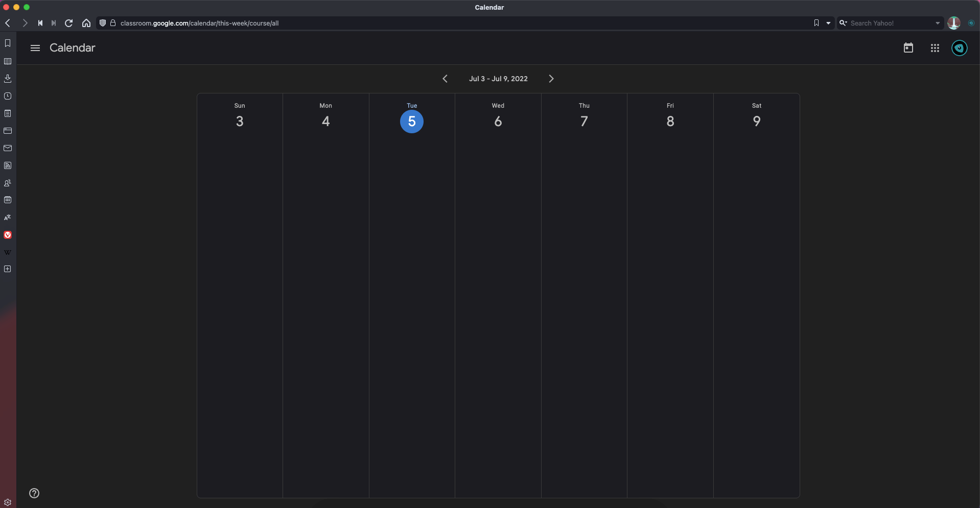Screen dimensions: 980x508
Task: Select Friday 8 column header
Action: 670,115
